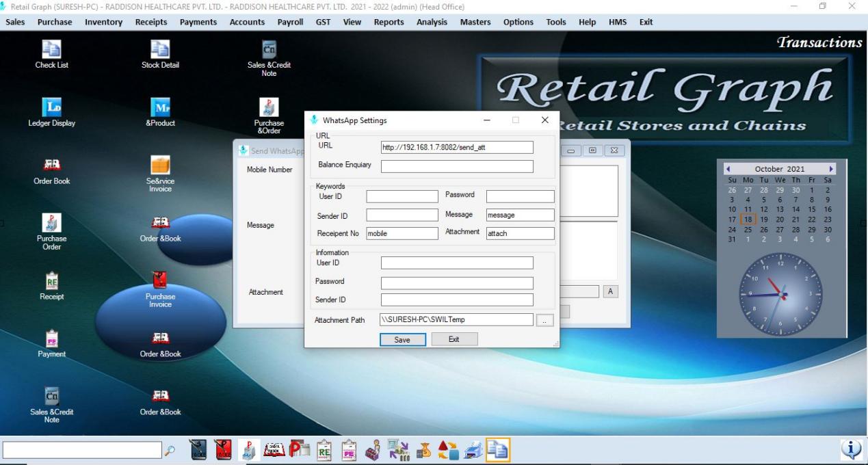The image size is (868, 465).
Task: Click the money bag calculator toolbar icon
Action: coord(423,449)
